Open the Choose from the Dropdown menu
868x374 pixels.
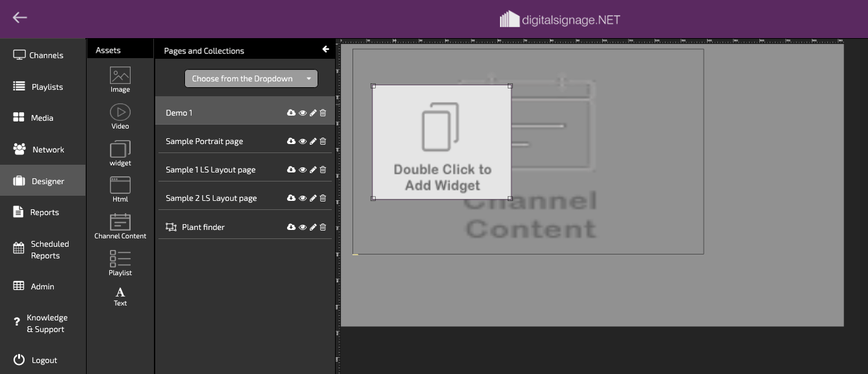(251, 79)
